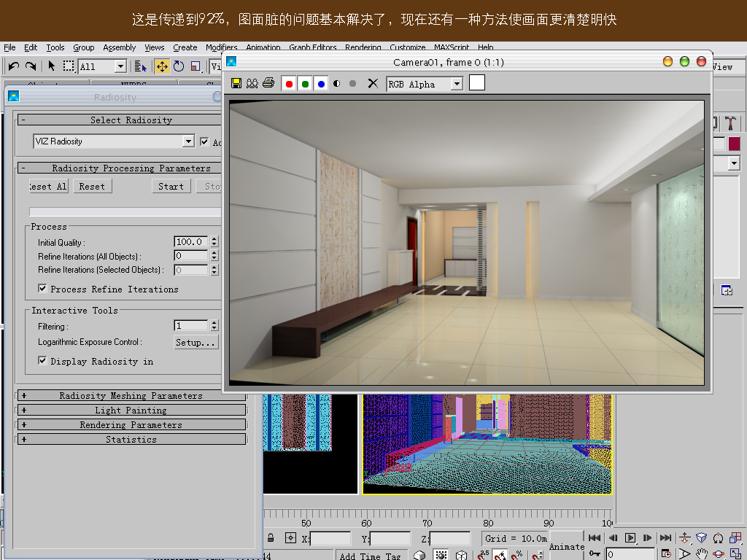Open the Create menu
This screenshot has width=747, height=560.
click(x=185, y=47)
